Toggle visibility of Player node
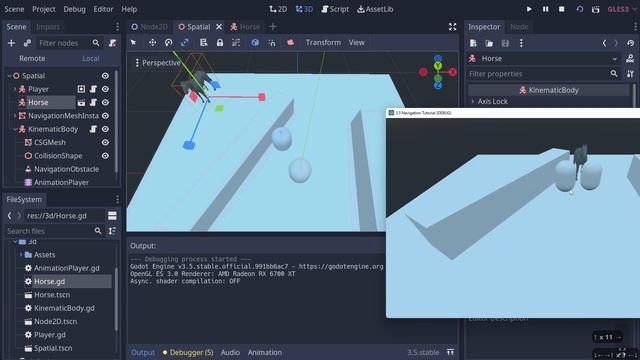640x360 pixels. coord(105,89)
